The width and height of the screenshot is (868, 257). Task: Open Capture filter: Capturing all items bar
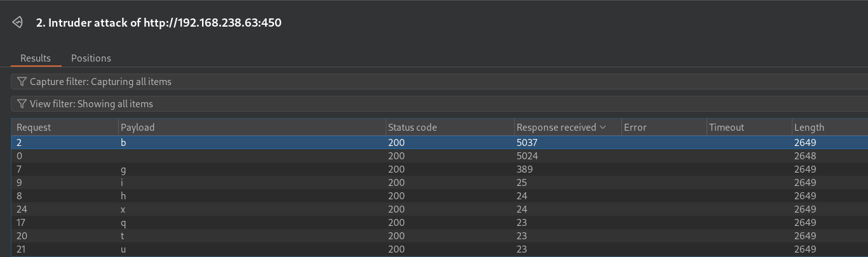coord(440,82)
